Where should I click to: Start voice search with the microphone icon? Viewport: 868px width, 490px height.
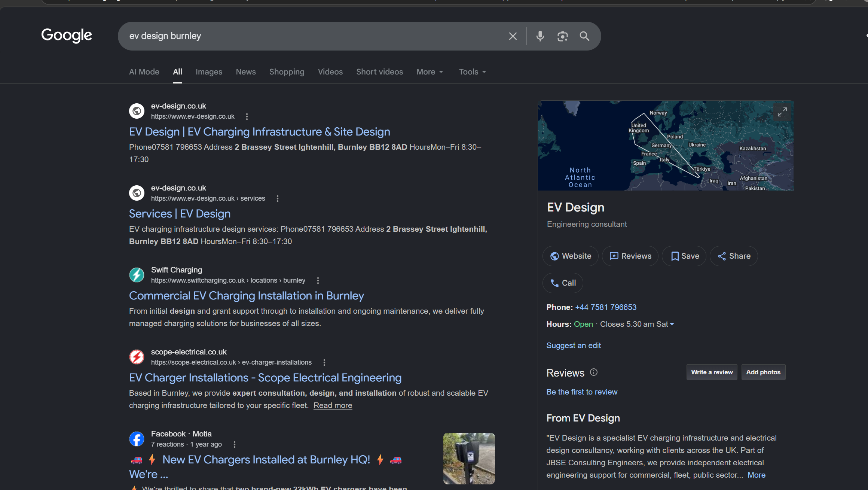tap(540, 36)
